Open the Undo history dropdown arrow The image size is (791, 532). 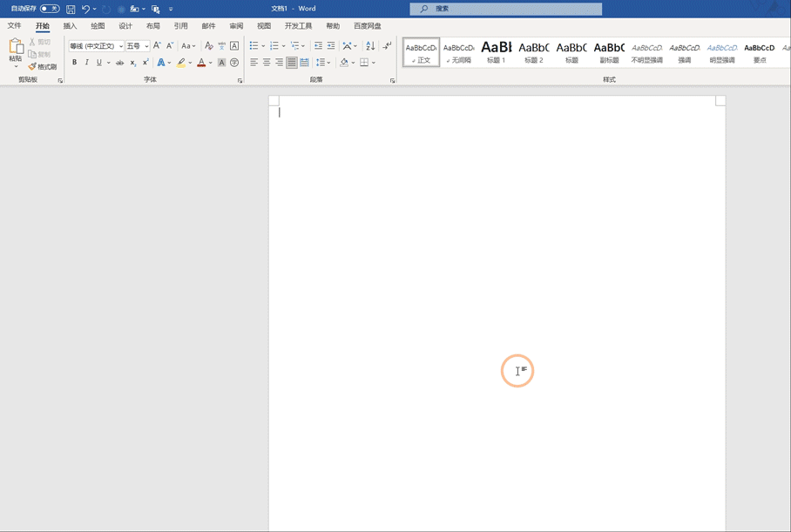pos(94,9)
